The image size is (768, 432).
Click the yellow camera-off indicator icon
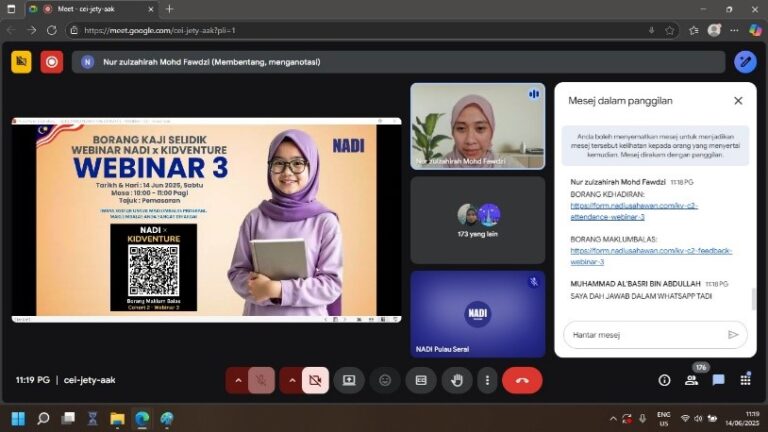pyautogui.click(x=21, y=62)
